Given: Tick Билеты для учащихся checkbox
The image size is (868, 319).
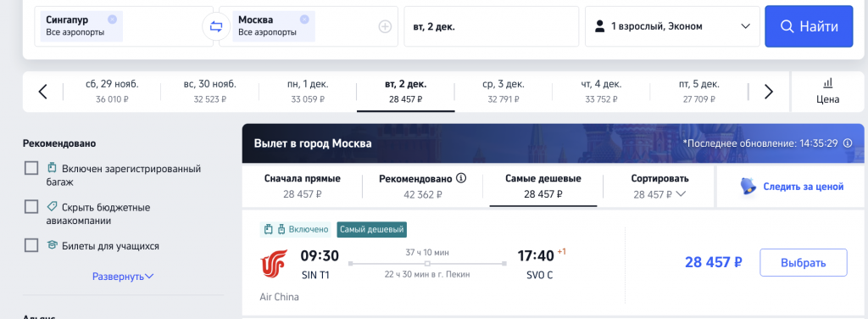Looking at the screenshot, I should point(31,245).
